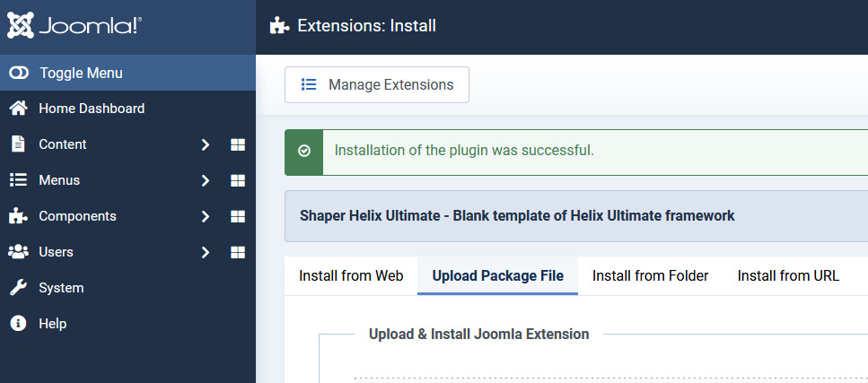Switch to Install from Folder tab
The height and width of the screenshot is (383, 868).
(651, 276)
